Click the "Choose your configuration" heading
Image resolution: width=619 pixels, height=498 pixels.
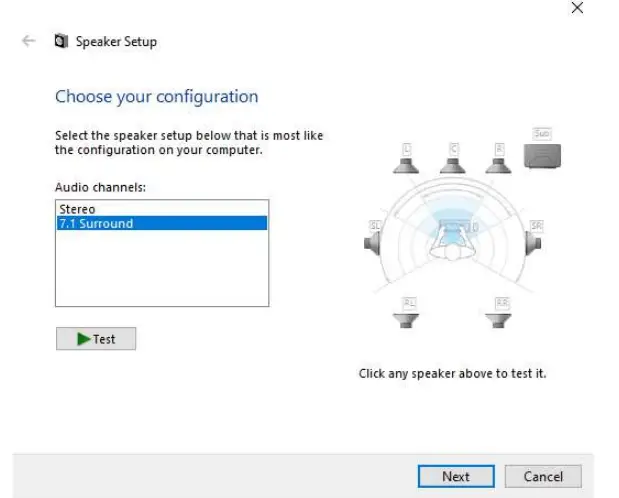point(156,97)
